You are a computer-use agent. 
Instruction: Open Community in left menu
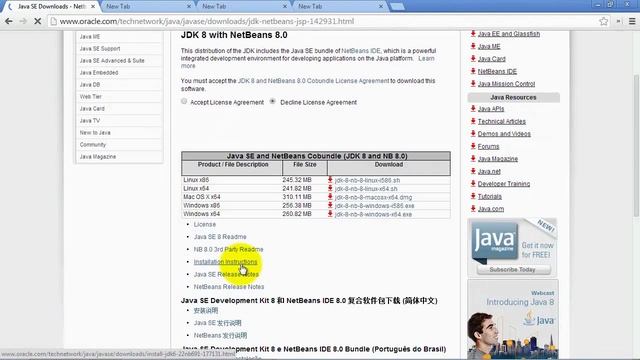coord(93,144)
